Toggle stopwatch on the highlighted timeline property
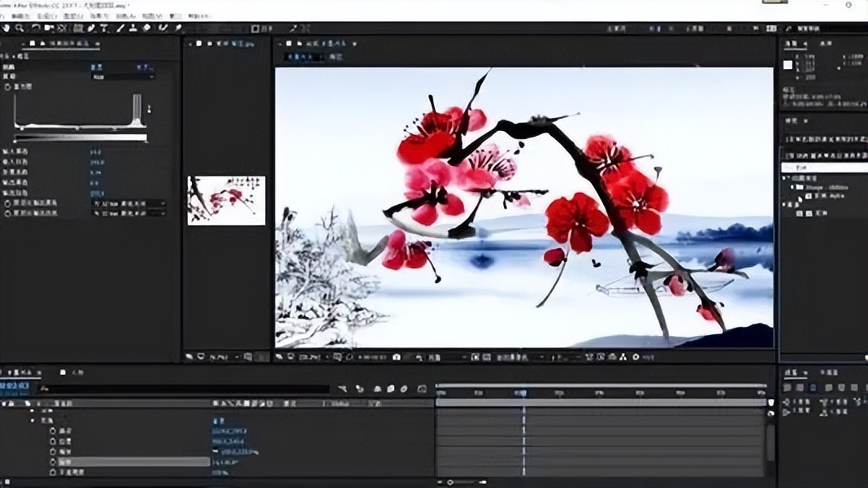The width and height of the screenshot is (868, 488). tap(53, 461)
